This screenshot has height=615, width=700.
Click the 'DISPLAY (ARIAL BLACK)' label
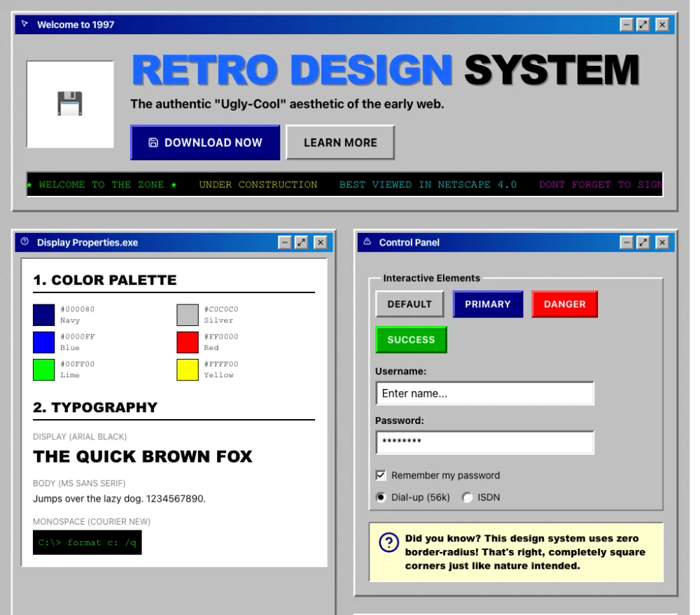click(80, 437)
